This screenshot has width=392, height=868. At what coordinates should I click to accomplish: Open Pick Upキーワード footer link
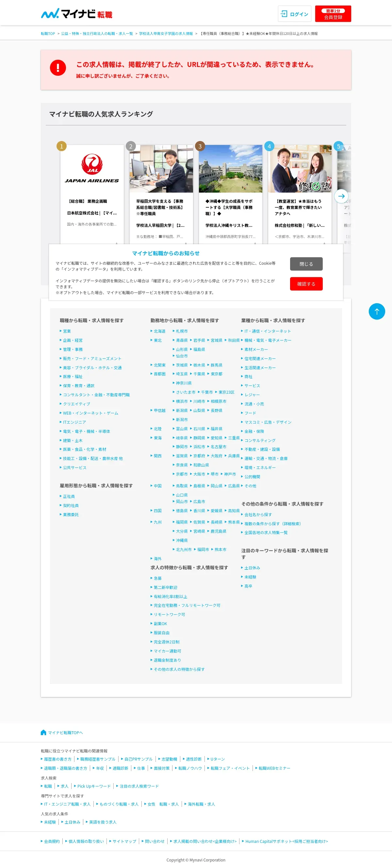94,786
